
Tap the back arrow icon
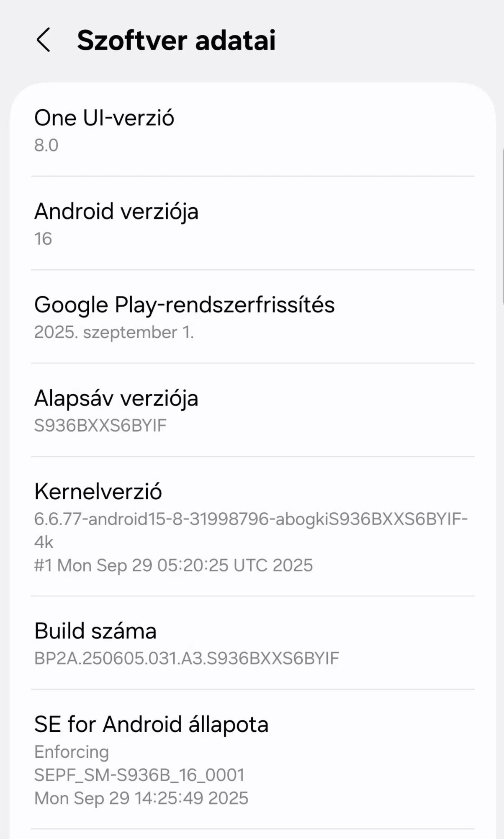43,40
